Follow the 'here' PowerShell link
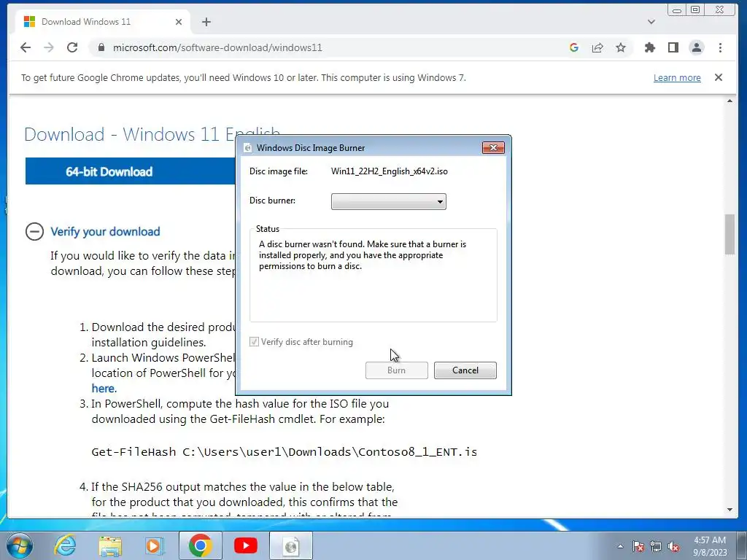Screen dimensions: 747x560 point(104,389)
